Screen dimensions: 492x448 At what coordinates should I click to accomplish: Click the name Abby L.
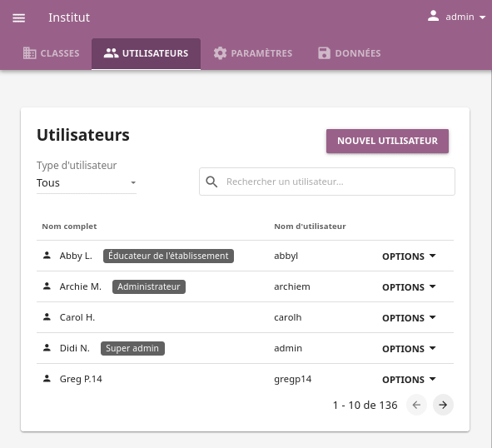coord(76,256)
